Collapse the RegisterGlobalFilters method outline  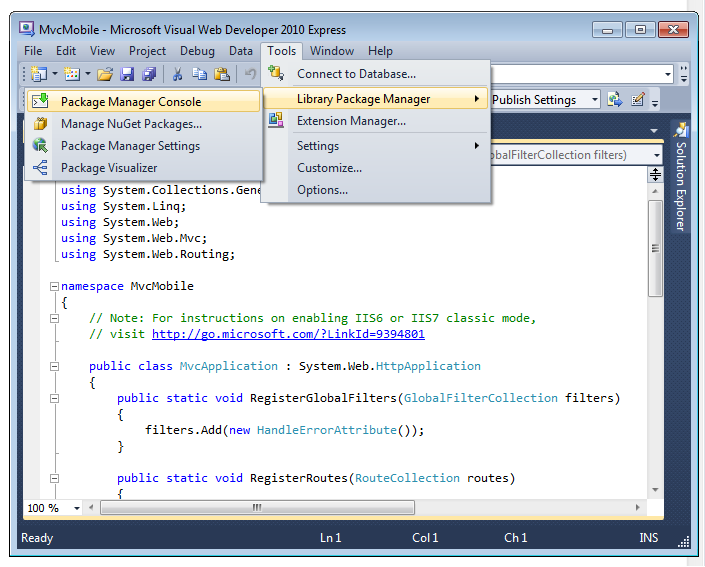point(54,398)
